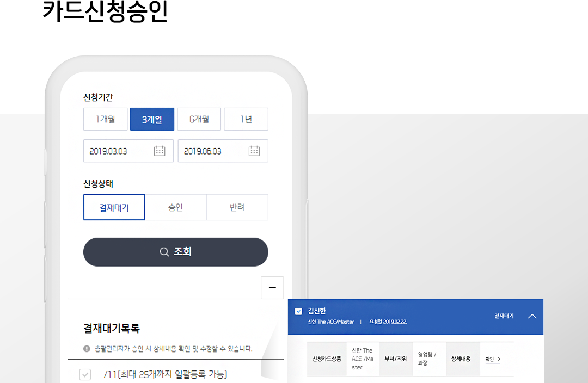Select the 6개월 period button
This screenshot has width=588, height=383.
pyautogui.click(x=199, y=119)
